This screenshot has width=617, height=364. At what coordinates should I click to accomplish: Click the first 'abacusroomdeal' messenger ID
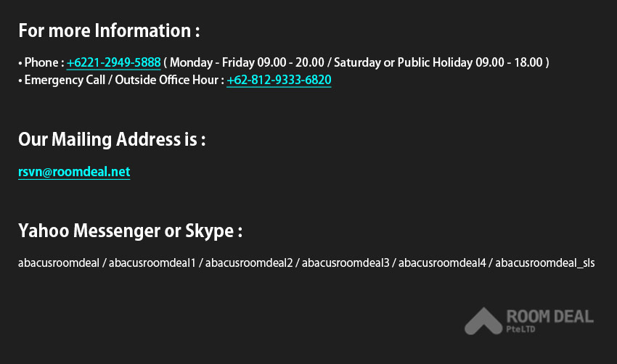(59, 262)
